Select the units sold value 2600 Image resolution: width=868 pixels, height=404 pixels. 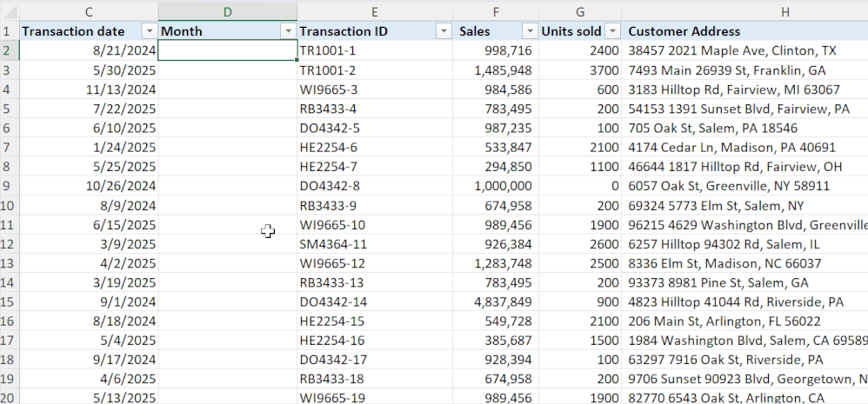click(x=579, y=244)
